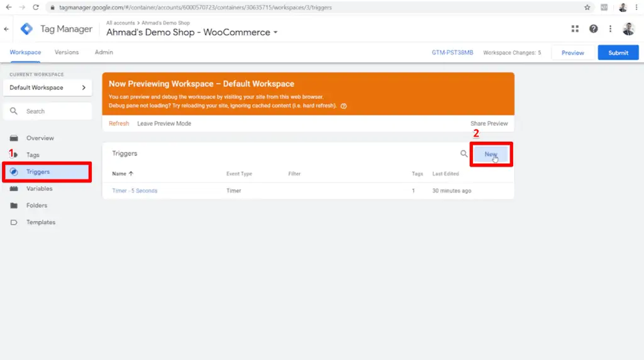Viewport: 644px width, 360px height.
Task: Open the Google apps grid
Action: coord(575,29)
